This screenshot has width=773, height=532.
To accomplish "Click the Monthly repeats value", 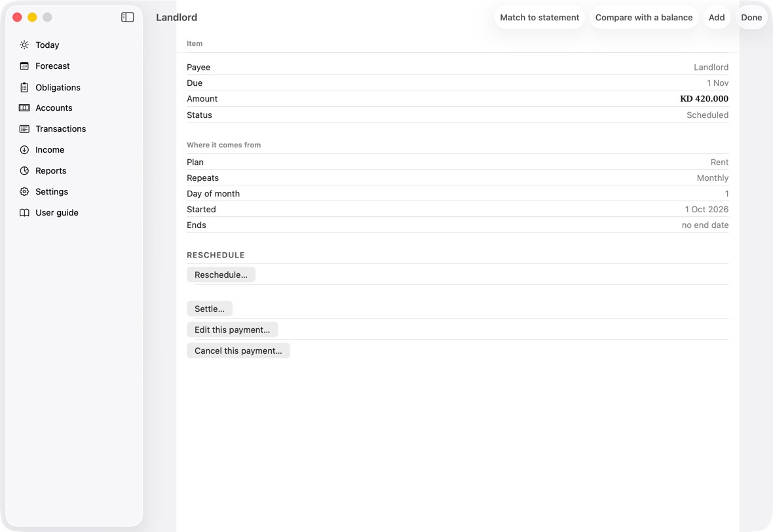I will coord(712,178).
